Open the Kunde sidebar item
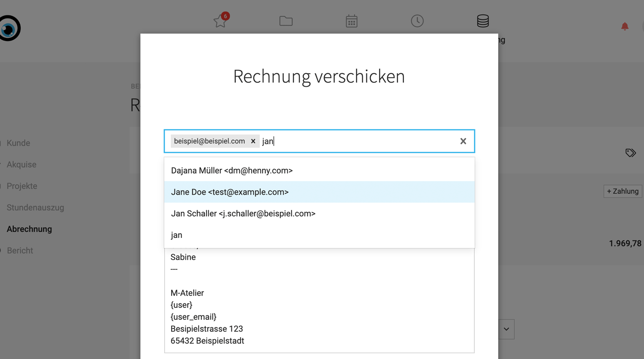 tap(18, 143)
